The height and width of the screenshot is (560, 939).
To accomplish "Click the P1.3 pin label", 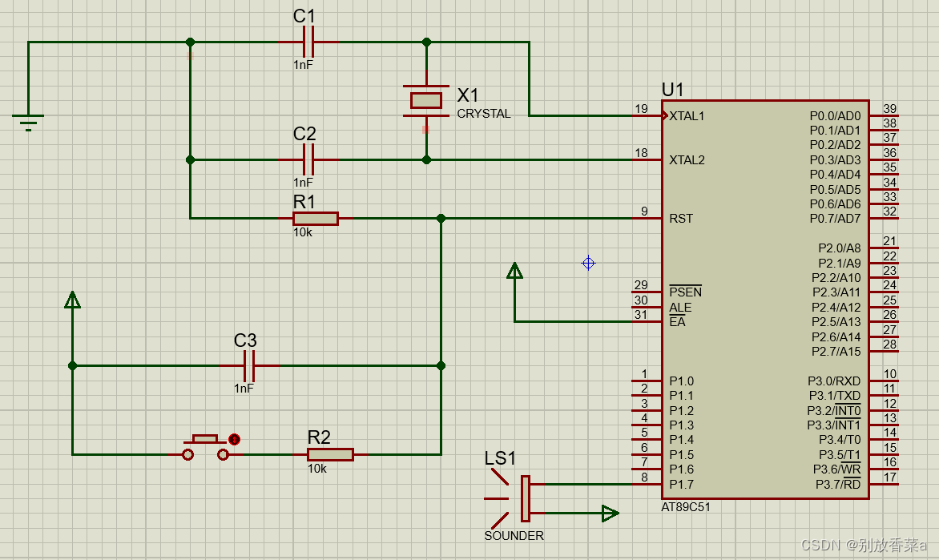I will point(681,425).
